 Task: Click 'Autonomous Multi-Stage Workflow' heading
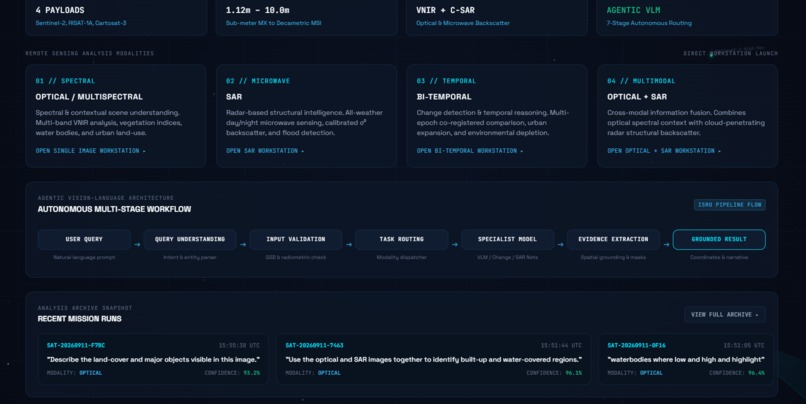114,209
